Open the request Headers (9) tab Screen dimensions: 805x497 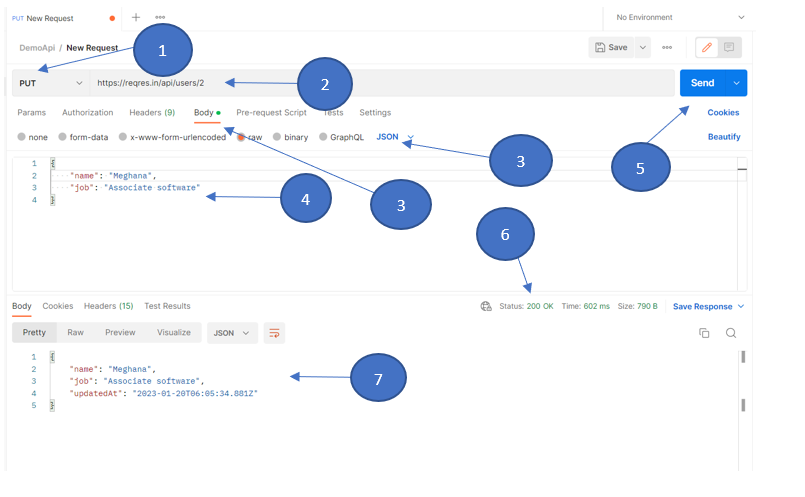click(x=152, y=112)
